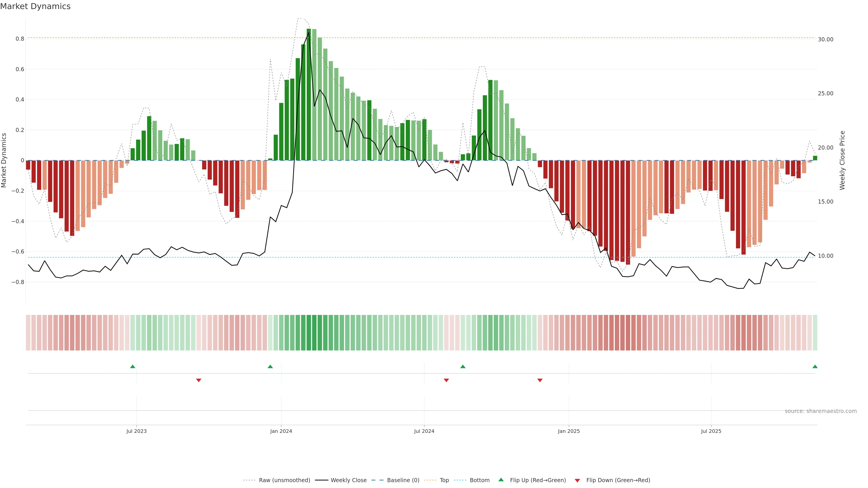Click the red flip-down marker after Jul 2024
The width and height of the screenshot is (868, 488).
pos(446,380)
